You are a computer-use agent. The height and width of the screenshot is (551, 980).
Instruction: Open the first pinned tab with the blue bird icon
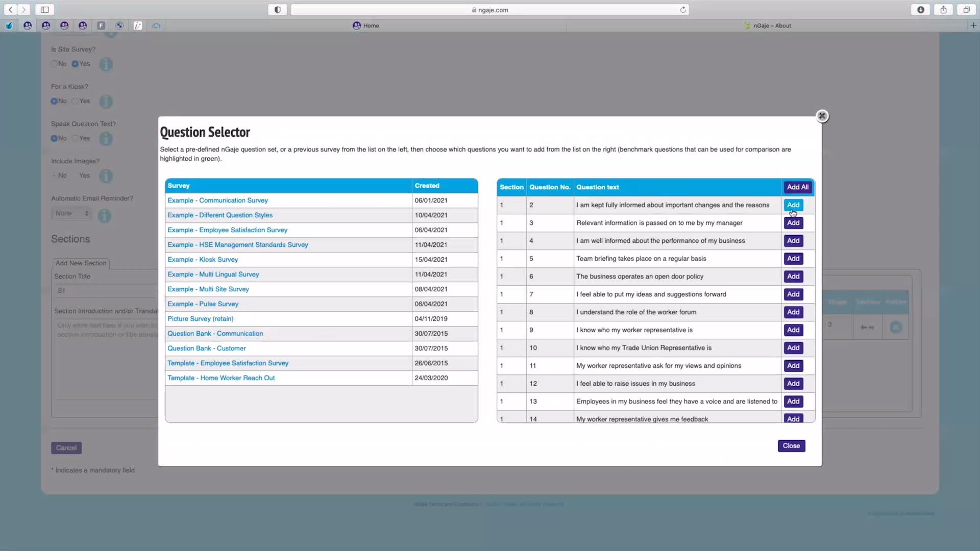click(9, 26)
